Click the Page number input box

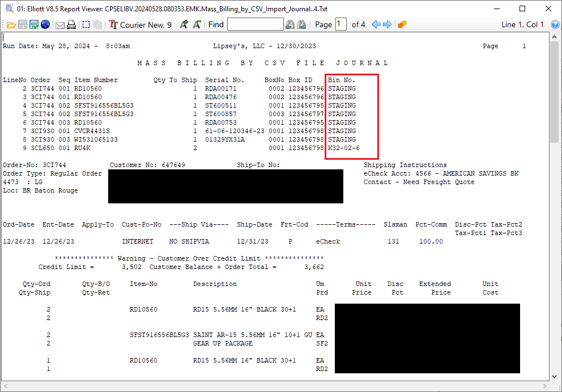coord(341,24)
